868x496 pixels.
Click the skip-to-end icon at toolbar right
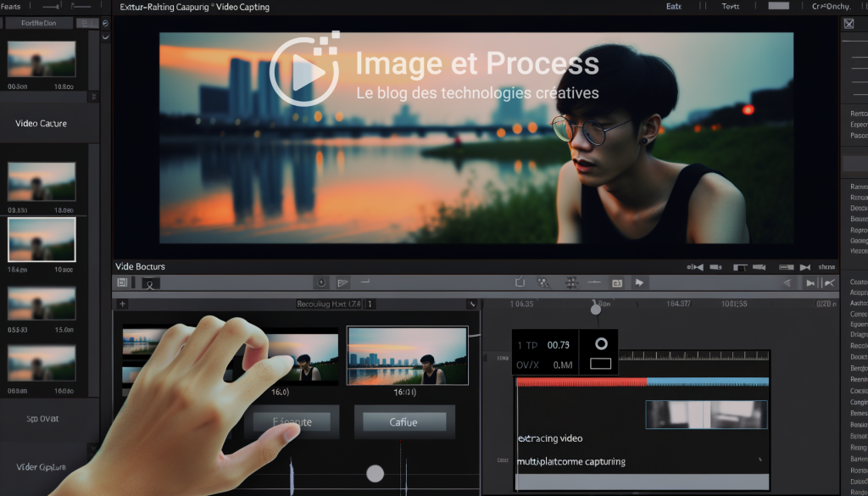click(x=810, y=282)
